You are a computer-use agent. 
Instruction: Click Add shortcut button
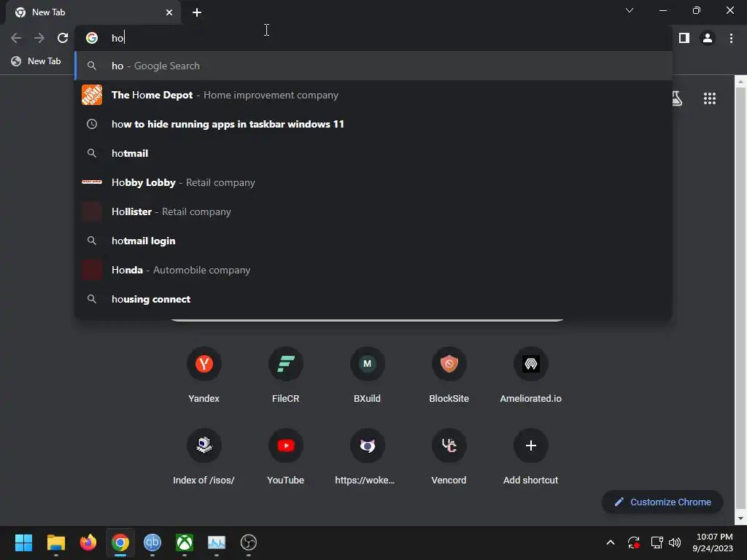click(x=531, y=457)
